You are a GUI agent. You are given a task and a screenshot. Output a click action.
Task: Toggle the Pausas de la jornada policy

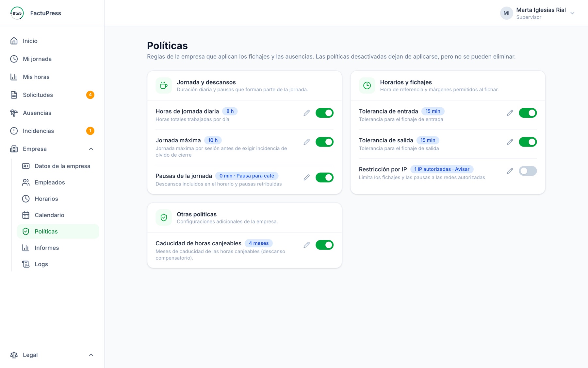pos(324,178)
